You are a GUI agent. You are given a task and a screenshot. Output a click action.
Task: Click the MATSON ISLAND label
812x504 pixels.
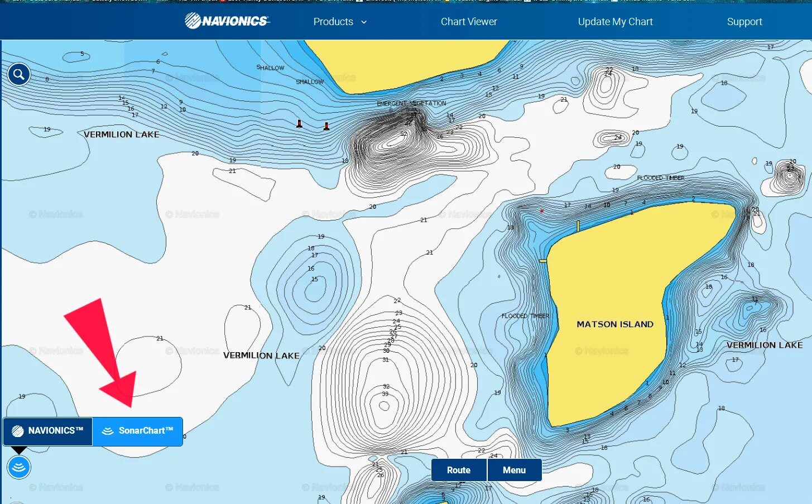[x=615, y=324]
